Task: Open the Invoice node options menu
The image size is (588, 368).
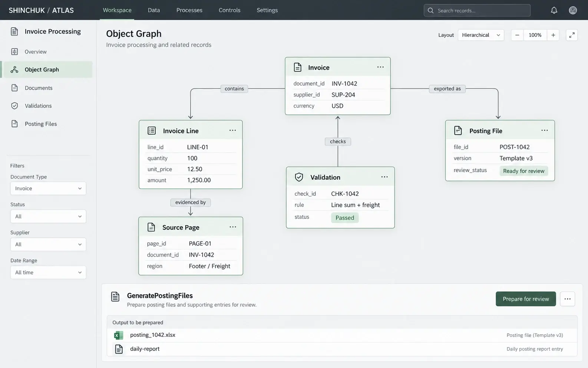Action: (380, 67)
